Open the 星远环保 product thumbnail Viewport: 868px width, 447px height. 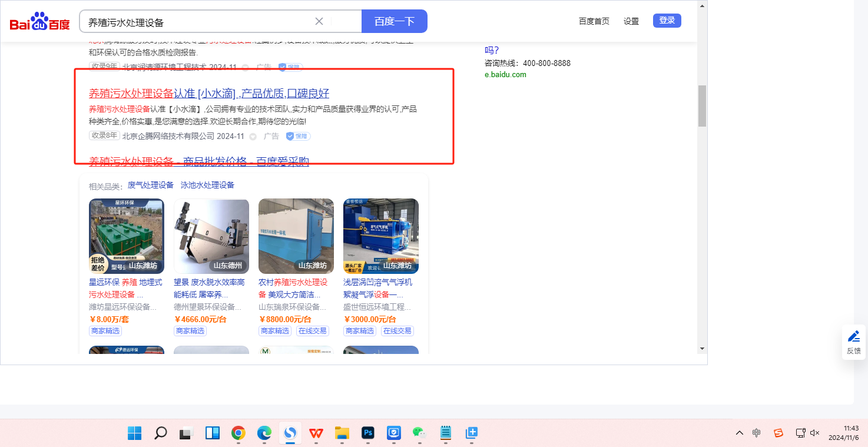(127, 236)
